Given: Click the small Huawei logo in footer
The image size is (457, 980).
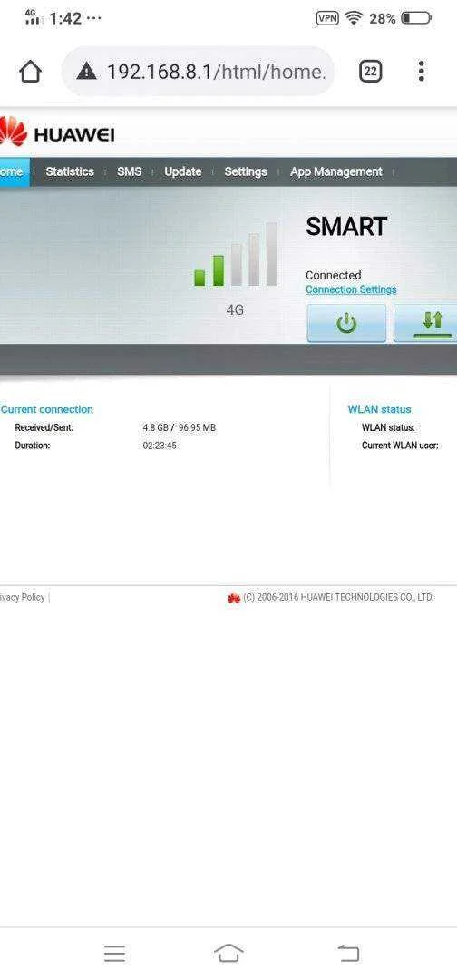Looking at the screenshot, I should coord(234,598).
